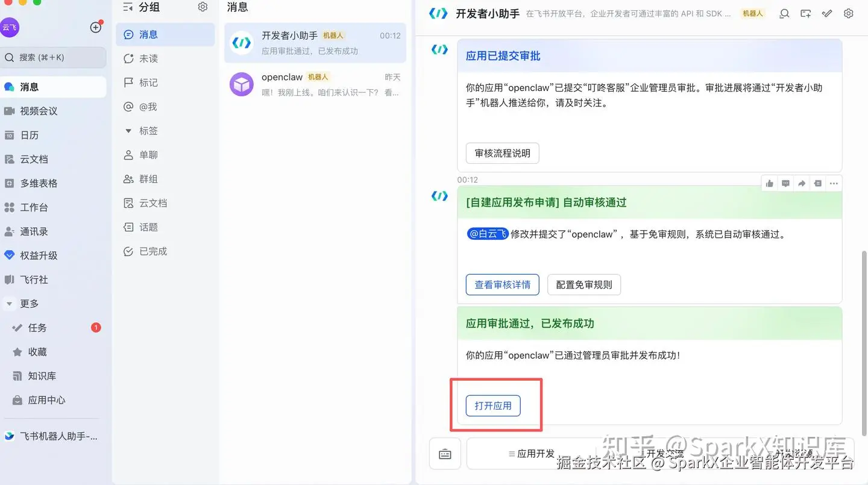This screenshot has width=868, height=485.
Task: Select 消息 in the main navigation sidebar
Action: [x=53, y=87]
